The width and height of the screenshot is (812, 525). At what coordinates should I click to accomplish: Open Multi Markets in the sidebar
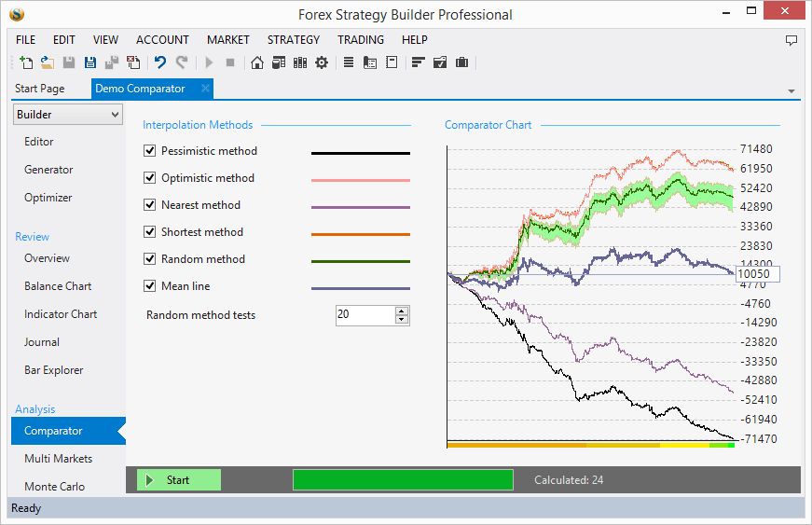59,459
